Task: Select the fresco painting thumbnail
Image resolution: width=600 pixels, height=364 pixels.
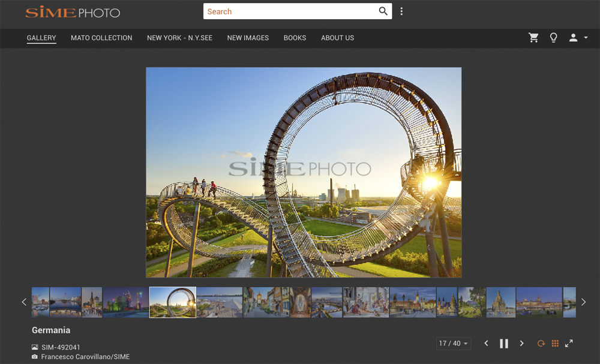Action: [x=366, y=302]
